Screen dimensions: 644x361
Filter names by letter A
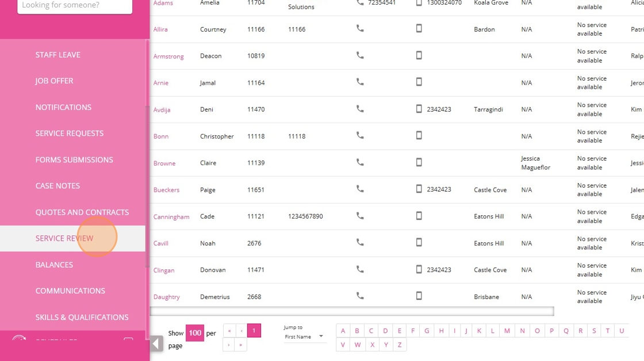pos(343,330)
